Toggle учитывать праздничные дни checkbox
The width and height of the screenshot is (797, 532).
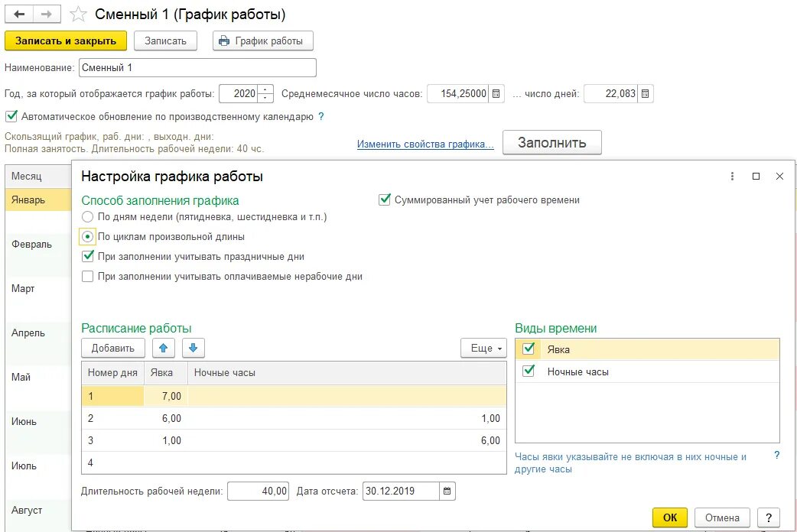coord(87,257)
